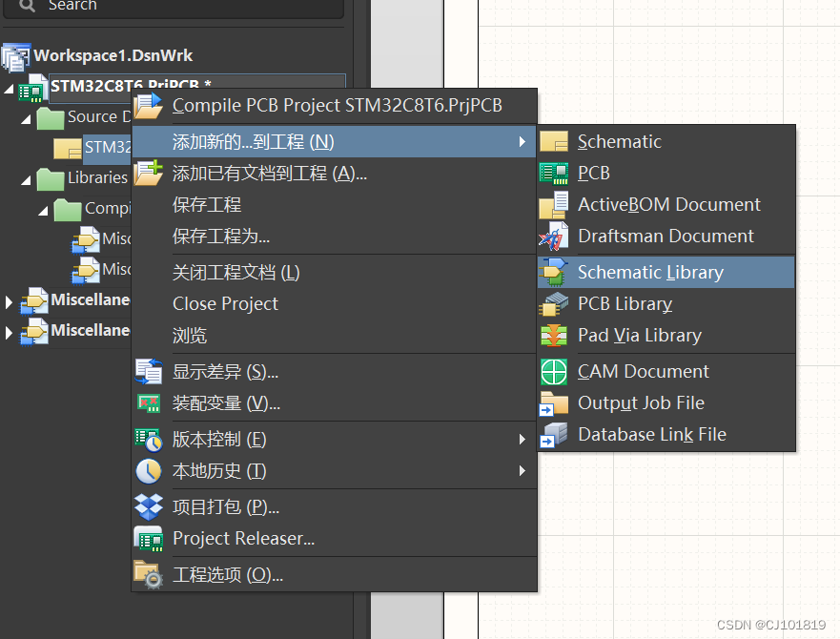Select ActiveBOM Document in the submenu
840x639 pixels.
(x=666, y=205)
